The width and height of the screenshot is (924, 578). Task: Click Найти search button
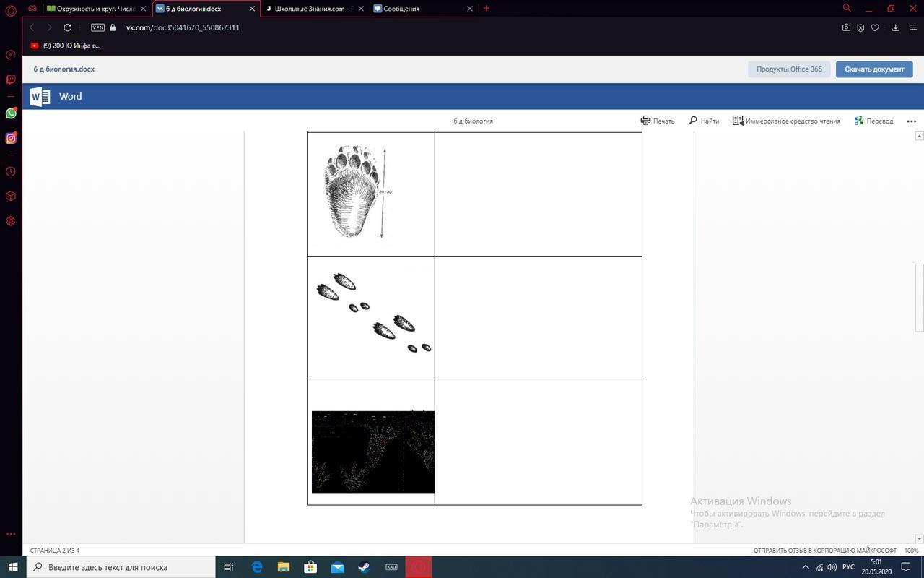pos(704,121)
